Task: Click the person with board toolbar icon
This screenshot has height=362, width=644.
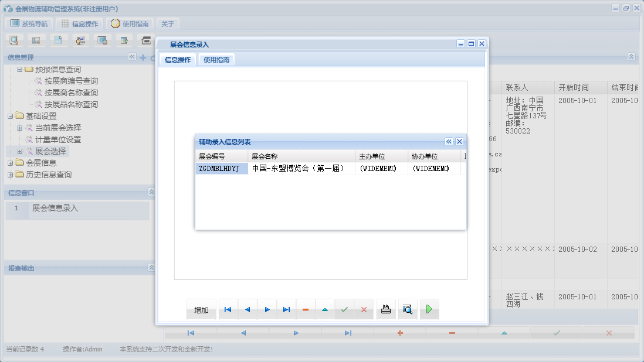Action: coord(80,40)
